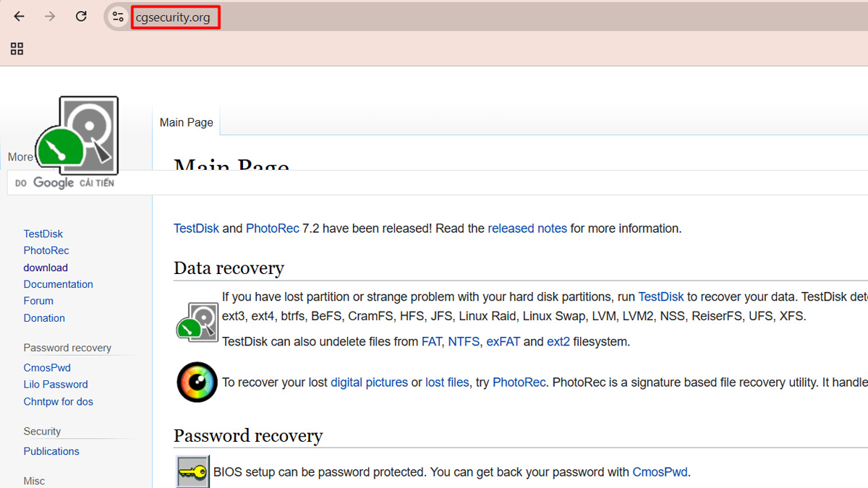Open the Donation sidebar link

[44, 318]
